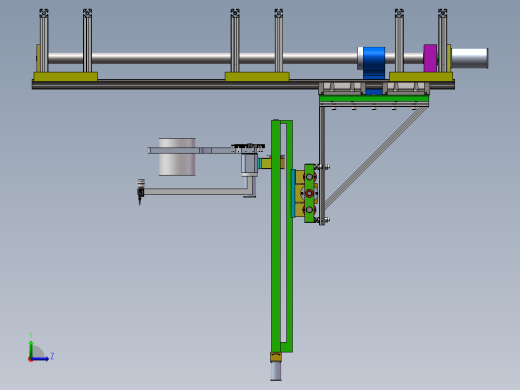Pick the diagonal brace of the bracket
Viewport: 520px width, 390px height.
coord(375,157)
